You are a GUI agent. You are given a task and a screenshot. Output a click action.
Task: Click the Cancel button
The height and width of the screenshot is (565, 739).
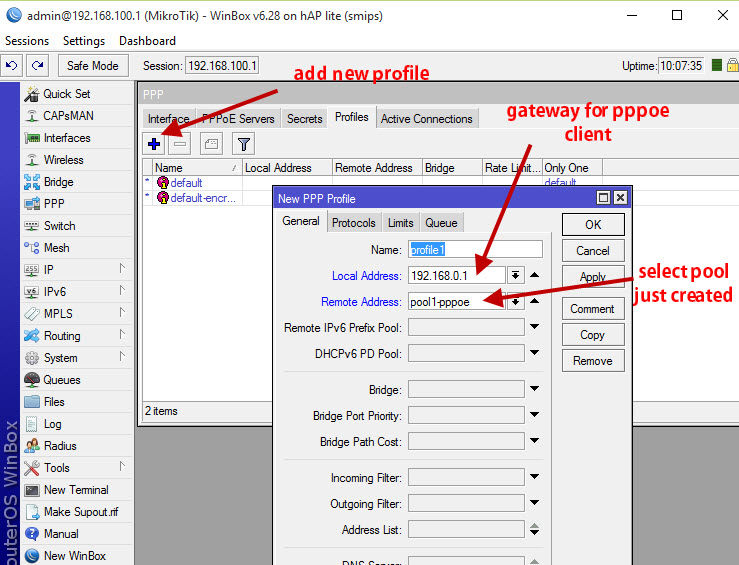[593, 251]
